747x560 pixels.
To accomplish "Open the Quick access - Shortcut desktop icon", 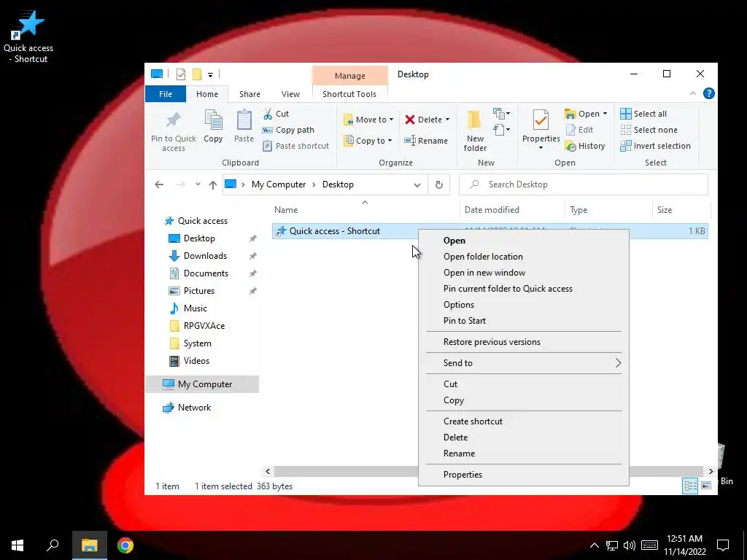I will coord(28,37).
